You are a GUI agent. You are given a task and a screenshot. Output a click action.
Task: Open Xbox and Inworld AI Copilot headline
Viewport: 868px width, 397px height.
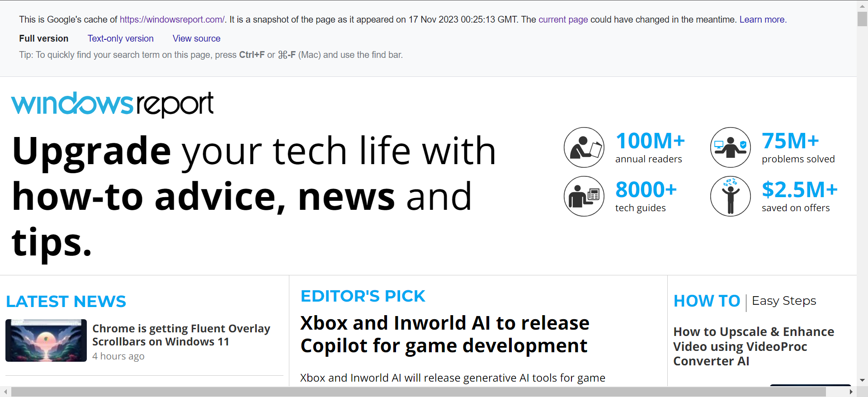coord(445,335)
